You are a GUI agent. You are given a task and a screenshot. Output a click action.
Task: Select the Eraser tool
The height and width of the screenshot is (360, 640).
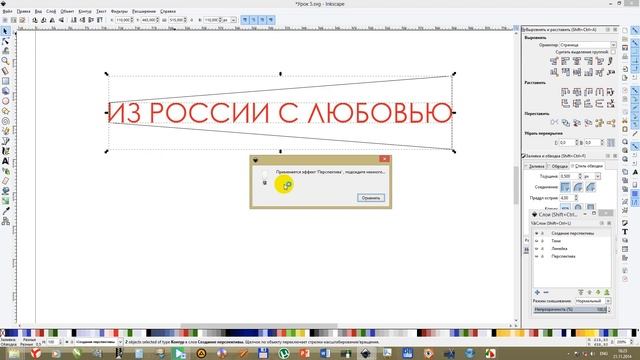5,181
